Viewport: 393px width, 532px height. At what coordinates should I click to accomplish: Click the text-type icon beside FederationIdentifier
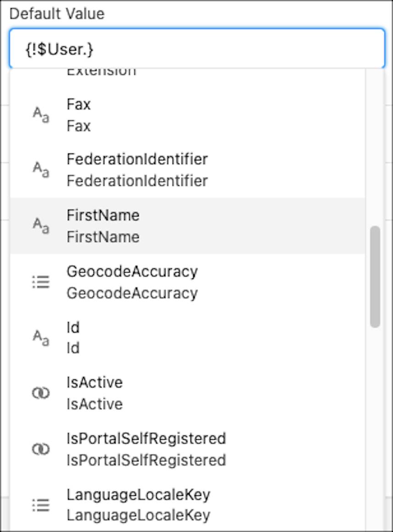click(40, 170)
